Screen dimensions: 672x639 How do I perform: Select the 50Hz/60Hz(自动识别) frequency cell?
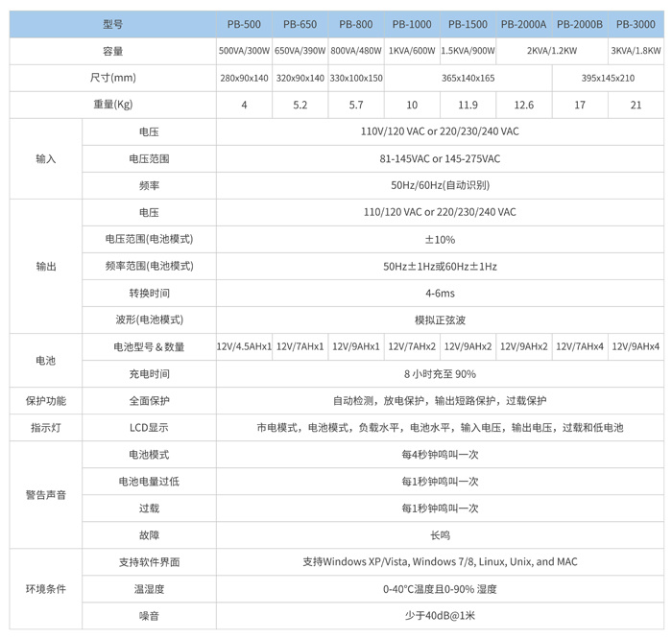point(440,185)
